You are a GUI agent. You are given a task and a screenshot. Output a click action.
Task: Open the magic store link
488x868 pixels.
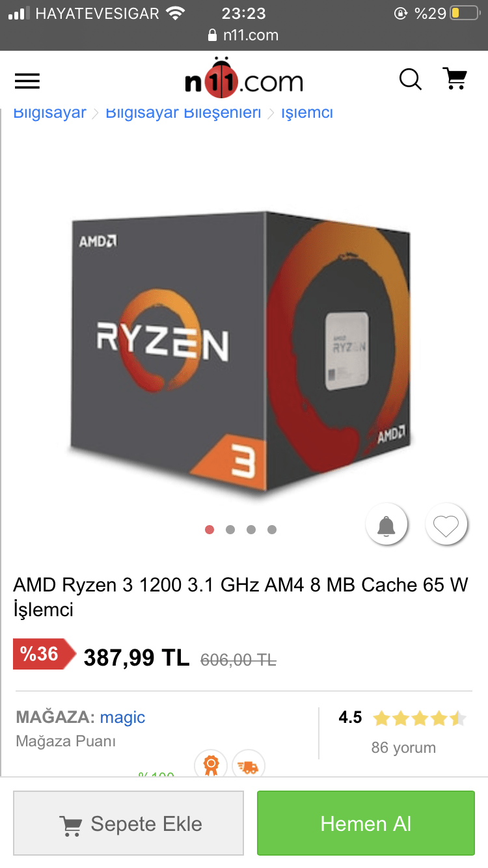(122, 717)
